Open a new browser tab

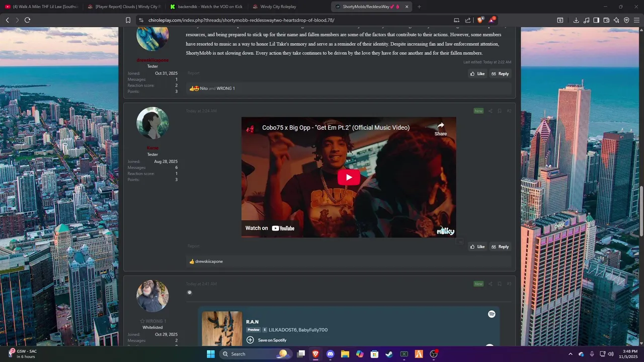click(x=419, y=7)
